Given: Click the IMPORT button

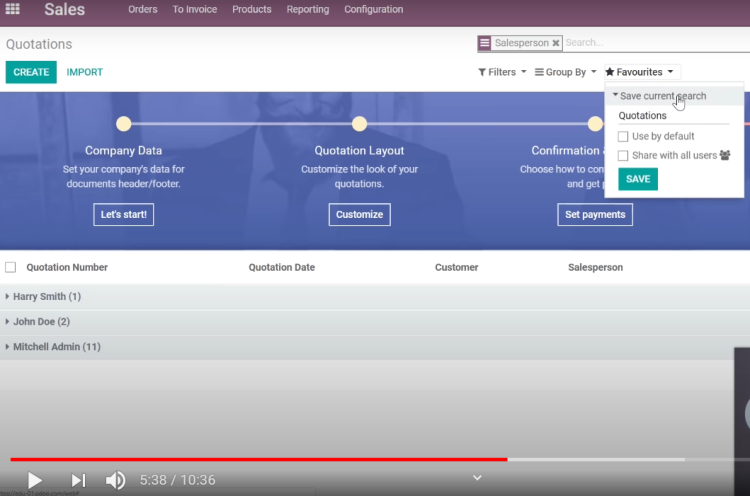Looking at the screenshot, I should [85, 72].
